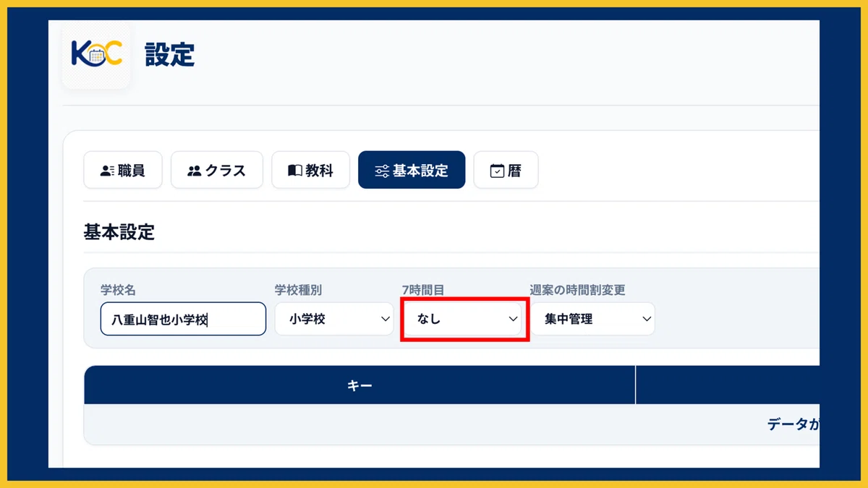The width and height of the screenshot is (868, 488).
Task: Click the 設定 page title
Action: click(170, 55)
